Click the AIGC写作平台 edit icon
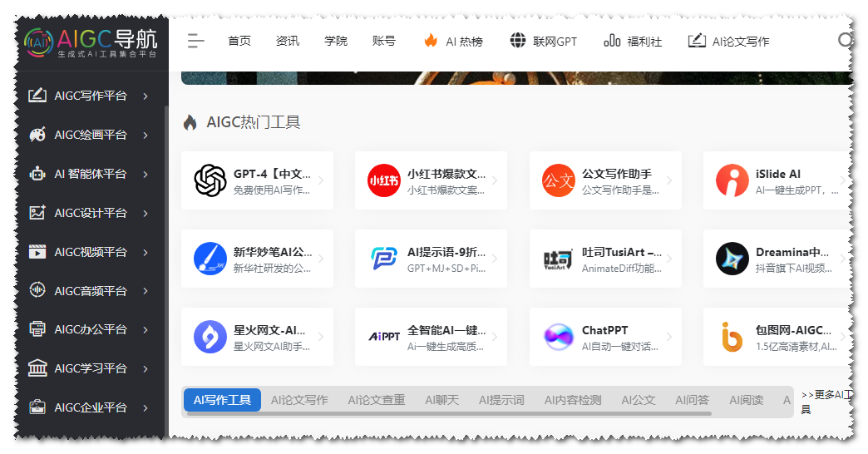The width and height of the screenshot is (868, 454). click(x=37, y=96)
